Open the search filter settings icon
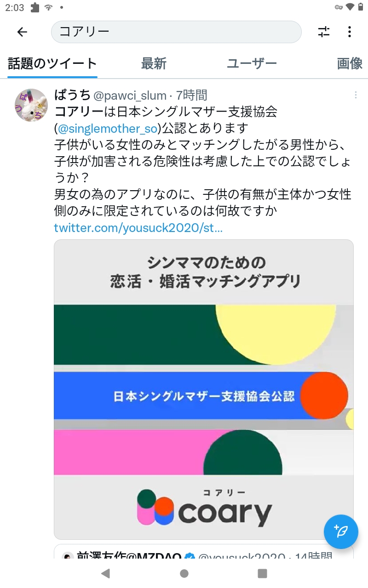Viewport: 368px width, 588px height. (324, 32)
